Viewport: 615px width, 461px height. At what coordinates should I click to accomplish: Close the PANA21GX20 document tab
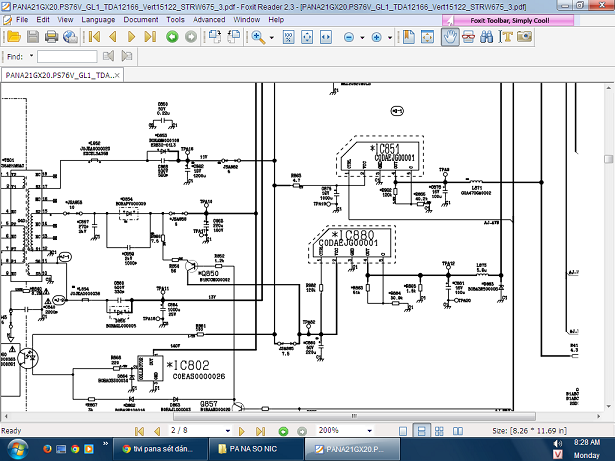tap(116, 75)
